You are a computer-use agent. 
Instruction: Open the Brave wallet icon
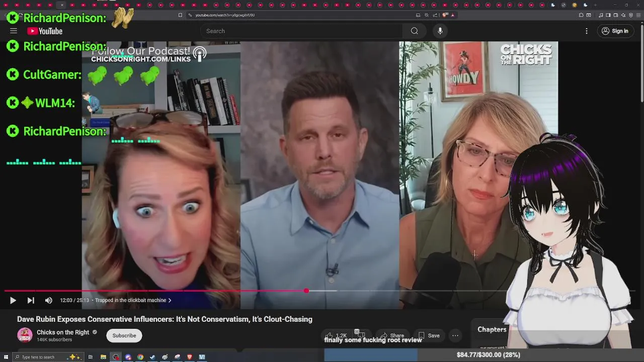point(616,15)
